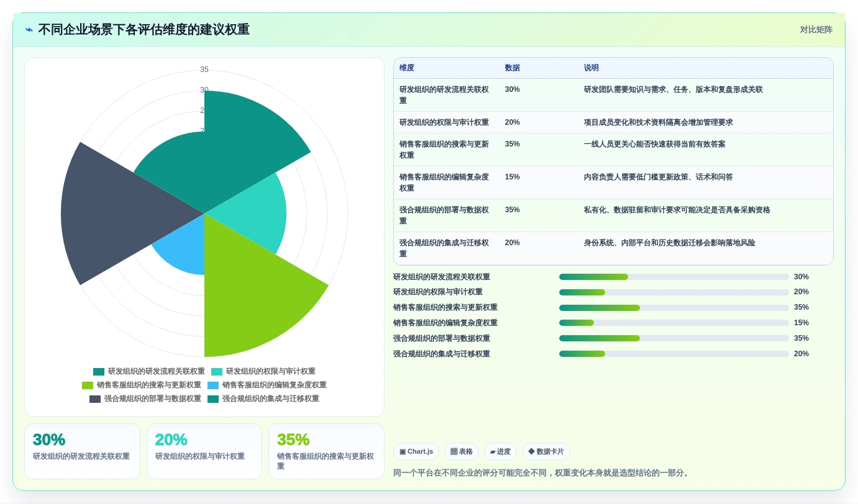The image size is (858, 504).
Task: Click progress bar for 强合规组织的集成与迁移权重
Action: (674, 354)
